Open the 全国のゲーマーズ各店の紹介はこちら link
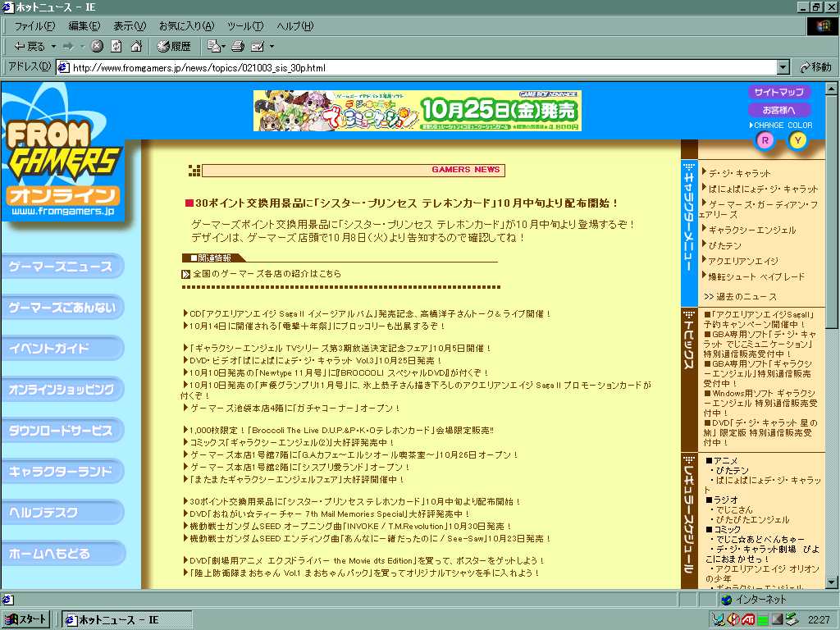This screenshot has height=630, width=840. pyautogui.click(x=267, y=274)
